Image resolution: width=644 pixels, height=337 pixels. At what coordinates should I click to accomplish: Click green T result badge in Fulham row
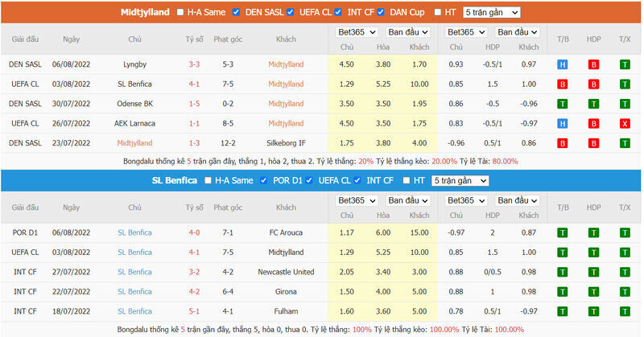pos(562,311)
